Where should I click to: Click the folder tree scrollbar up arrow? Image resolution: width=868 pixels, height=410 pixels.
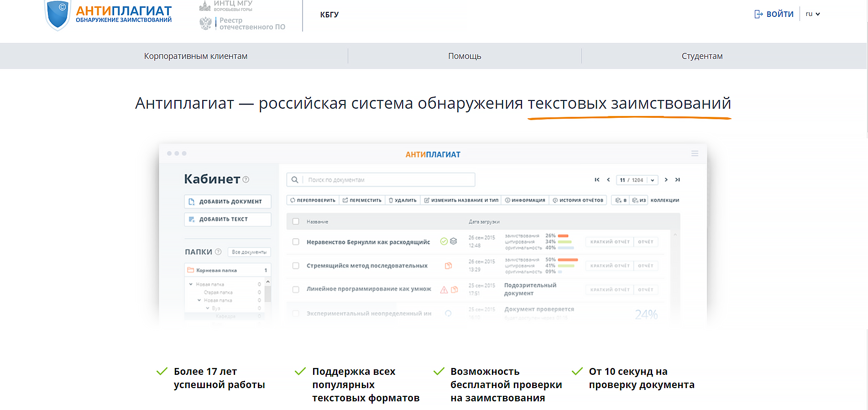click(x=268, y=282)
